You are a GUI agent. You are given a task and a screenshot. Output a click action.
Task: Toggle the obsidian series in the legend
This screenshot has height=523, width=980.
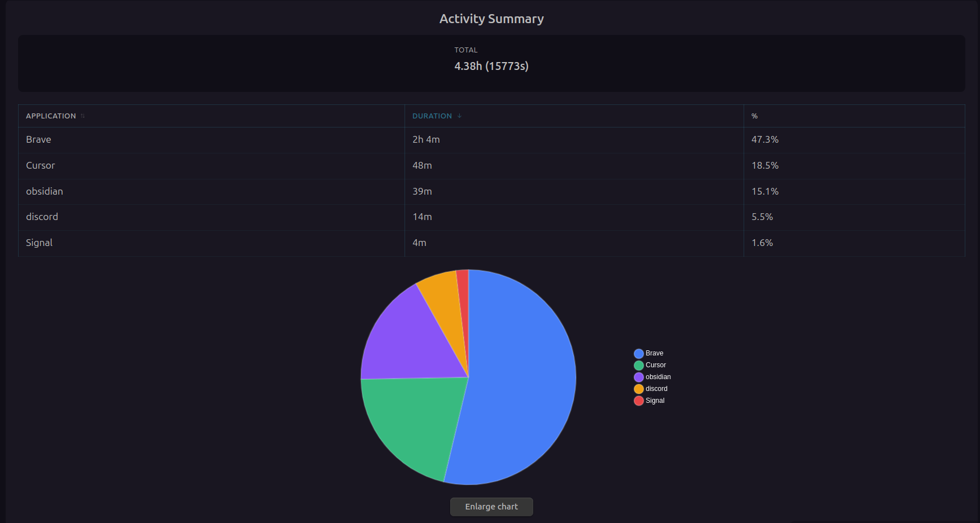[658, 377]
